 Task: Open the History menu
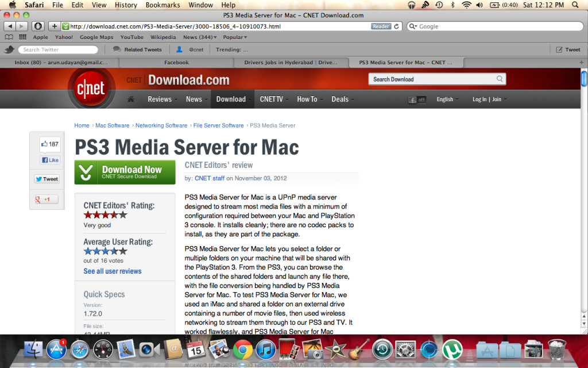[x=126, y=5]
